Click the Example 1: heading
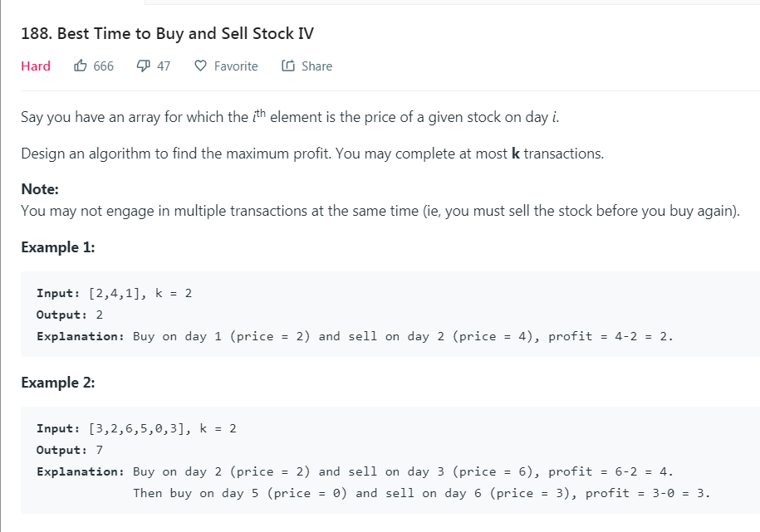 click(57, 247)
